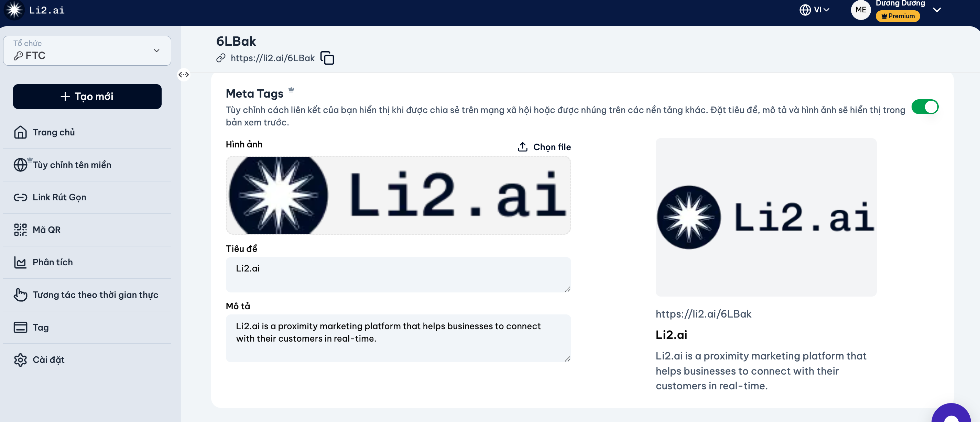This screenshot has height=422, width=980.
Task: Click the Li2.ai logo in the header
Action: click(35, 10)
